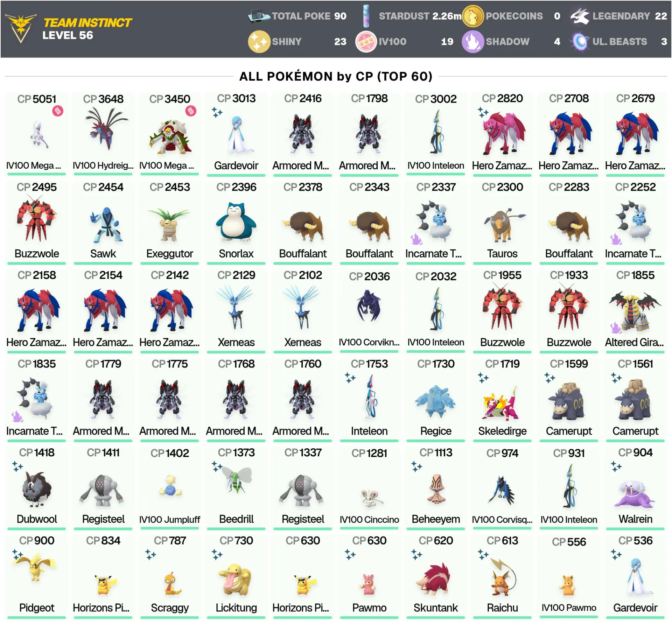Image resolution: width=672 pixels, height=625 pixels.
Task: Click the pink badge on CP 5051 Mega card
Action: (58, 111)
